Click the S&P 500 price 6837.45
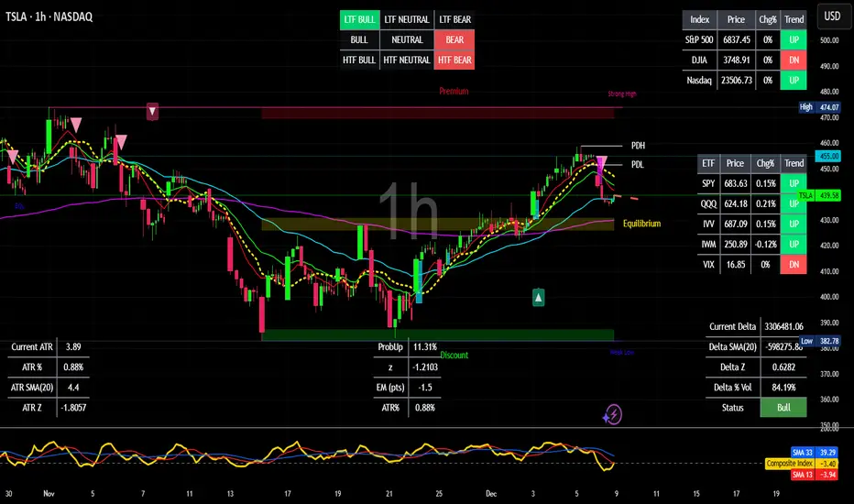The image size is (854, 504). pos(737,39)
